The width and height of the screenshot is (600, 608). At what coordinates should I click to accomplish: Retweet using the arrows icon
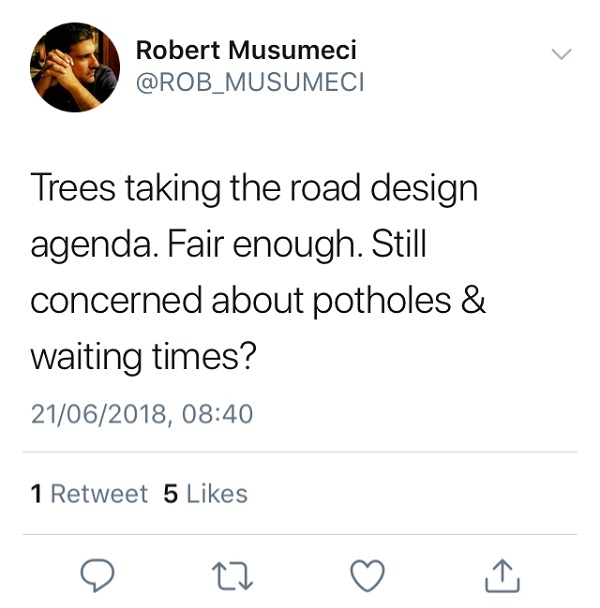(x=232, y=574)
